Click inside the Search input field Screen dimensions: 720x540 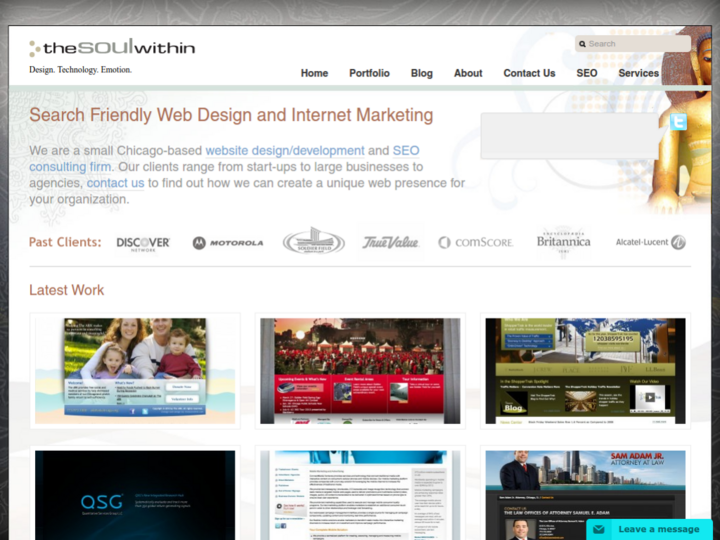pos(636,44)
